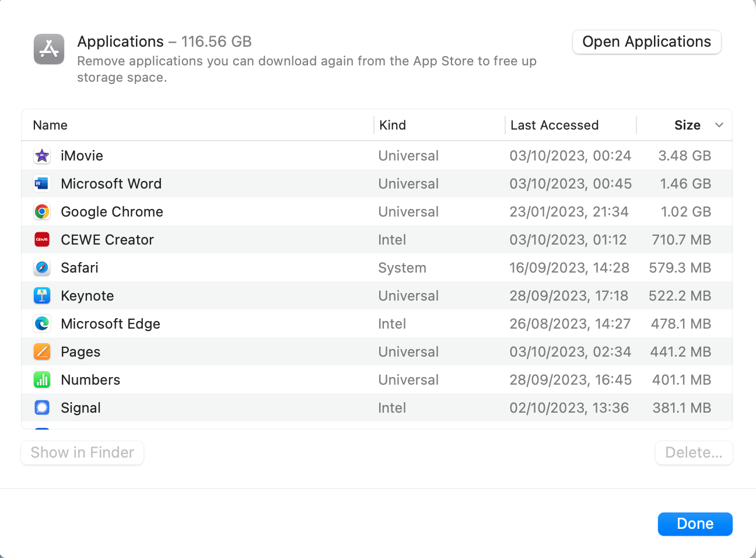Click the Keynote icon
Viewport: 756px width, 558px height.
(42, 295)
